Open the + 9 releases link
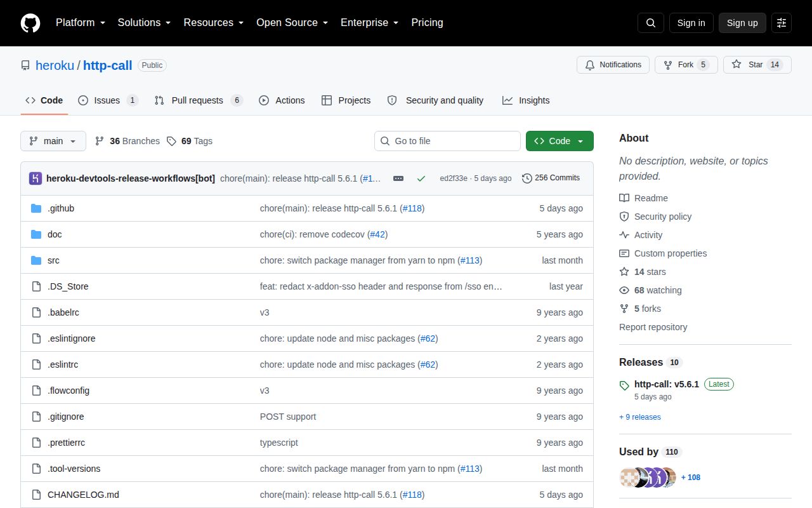 click(x=640, y=417)
